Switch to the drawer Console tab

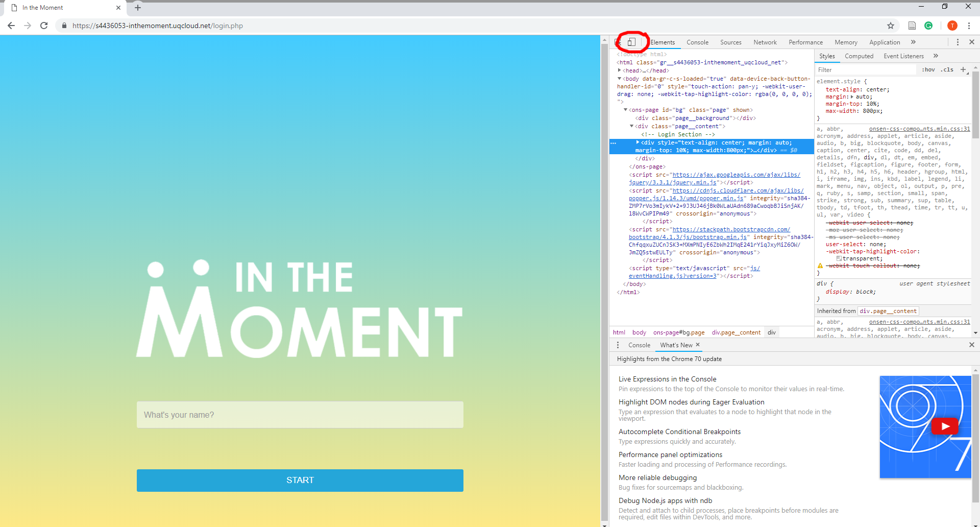point(639,345)
